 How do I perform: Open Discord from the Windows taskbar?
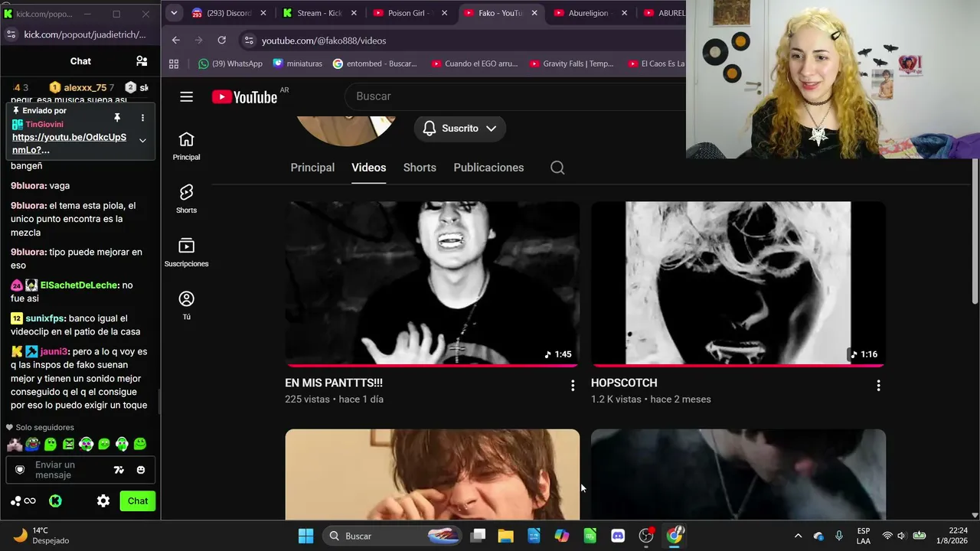tap(618, 536)
